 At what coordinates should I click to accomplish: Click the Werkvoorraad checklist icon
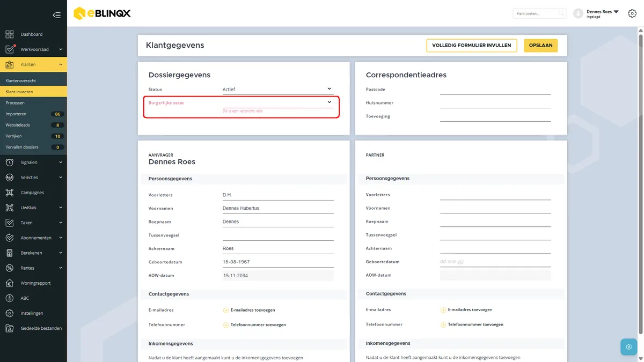pos(10,49)
